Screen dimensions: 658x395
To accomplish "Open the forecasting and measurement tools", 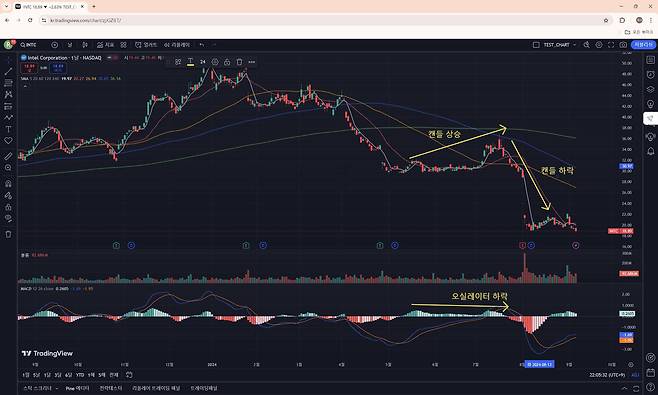I will pyautogui.click(x=8, y=106).
